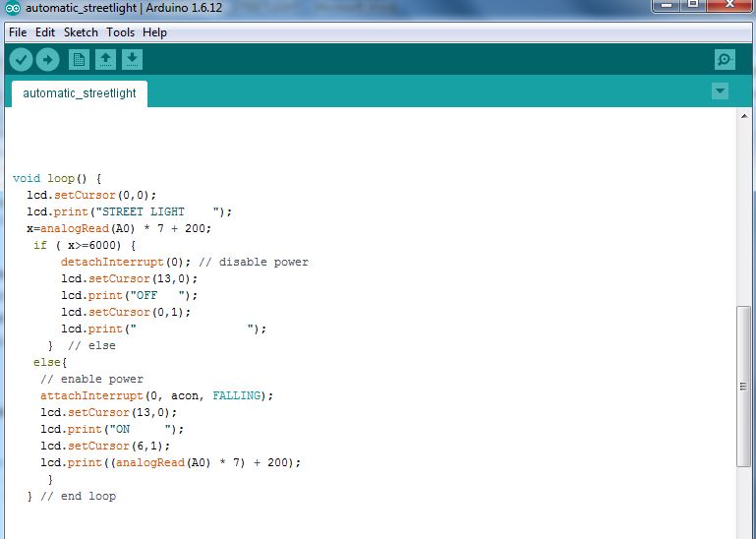Place the cursor on the void loop() line
The width and height of the screenshot is (756, 539).
point(57,179)
